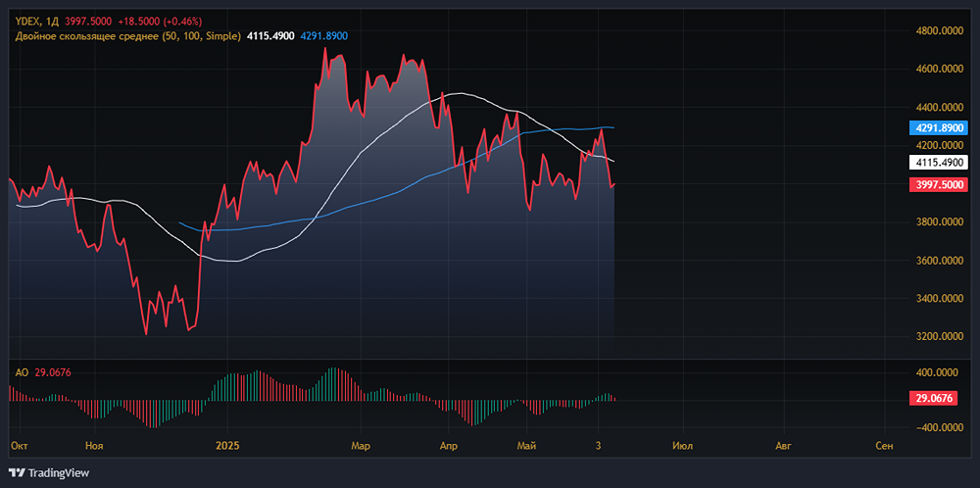Click the Ноя label on the time axis
This screenshot has height=488, width=980.
pos(94,446)
